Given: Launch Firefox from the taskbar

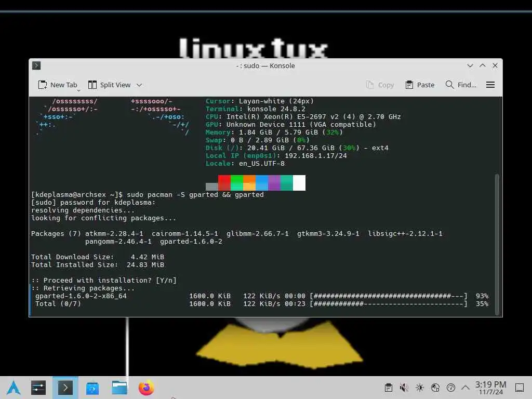Looking at the screenshot, I should 146,388.
